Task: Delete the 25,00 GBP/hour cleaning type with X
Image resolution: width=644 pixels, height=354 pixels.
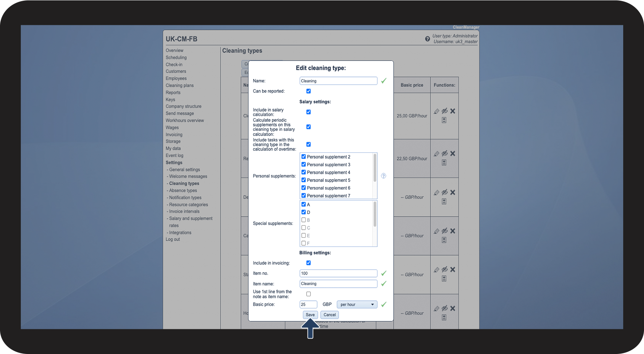Action: coord(453,111)
